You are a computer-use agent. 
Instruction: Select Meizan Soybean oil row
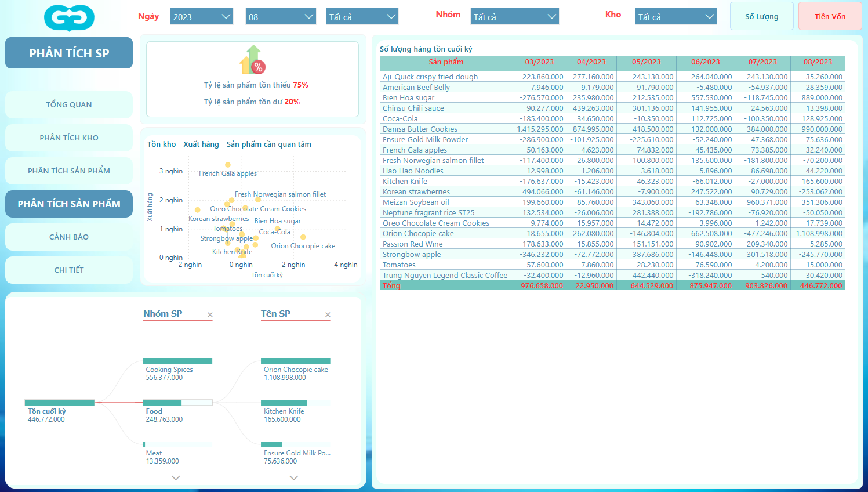coord(612,202)
